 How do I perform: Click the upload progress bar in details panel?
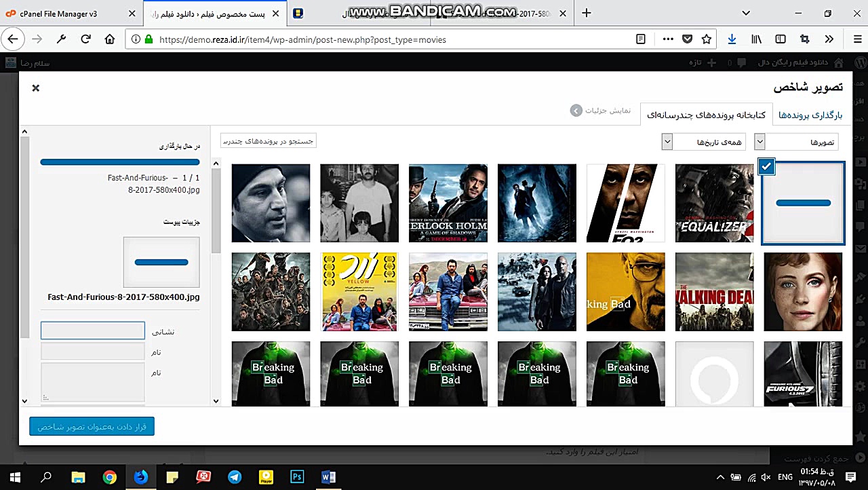point(120,162)
